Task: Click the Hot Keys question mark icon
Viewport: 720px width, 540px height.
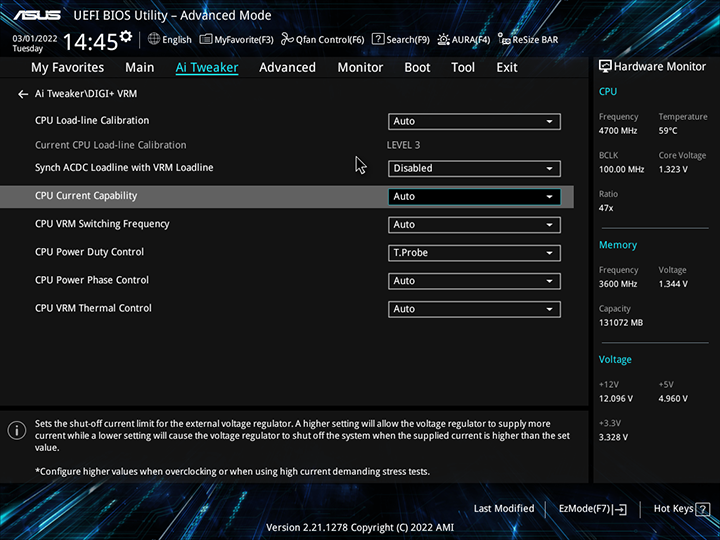Action: (x=701, y=509)
